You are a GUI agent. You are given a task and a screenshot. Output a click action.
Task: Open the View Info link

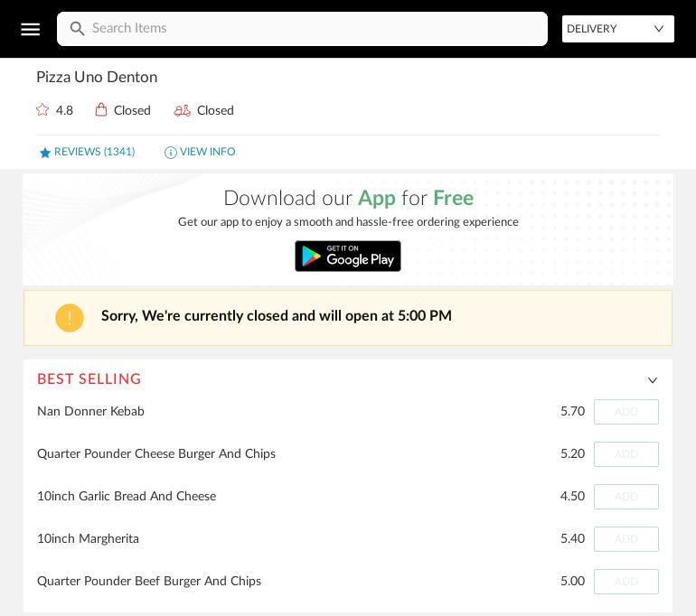(x=207, y=152)
